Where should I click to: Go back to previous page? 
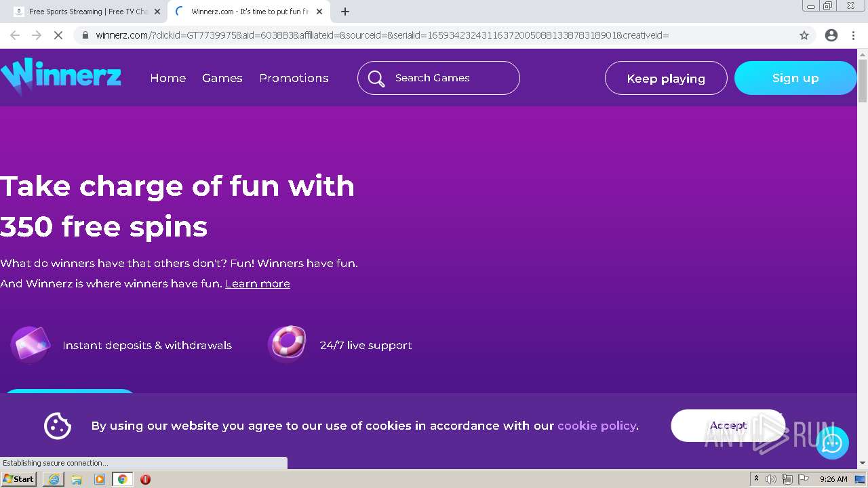point(15,35)
